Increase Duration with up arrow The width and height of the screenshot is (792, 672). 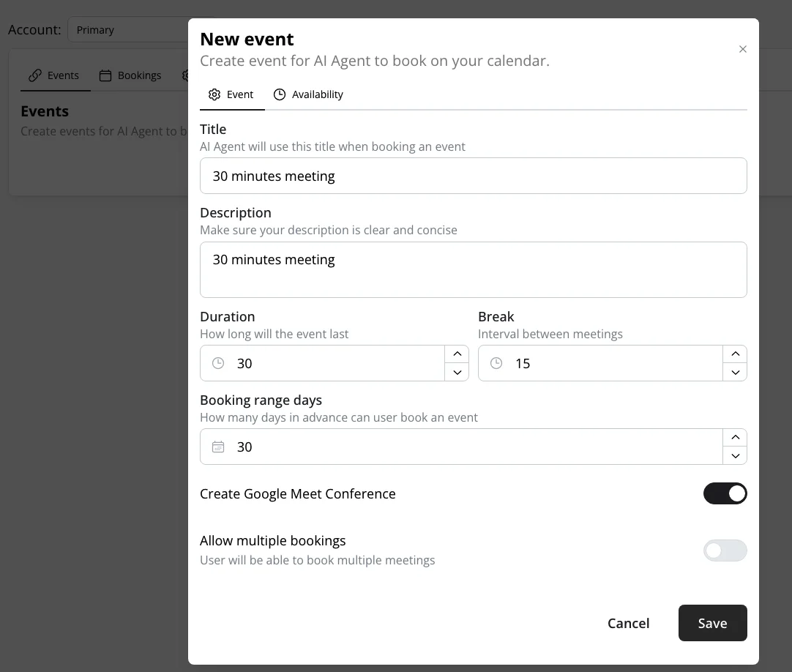point(457,354)
